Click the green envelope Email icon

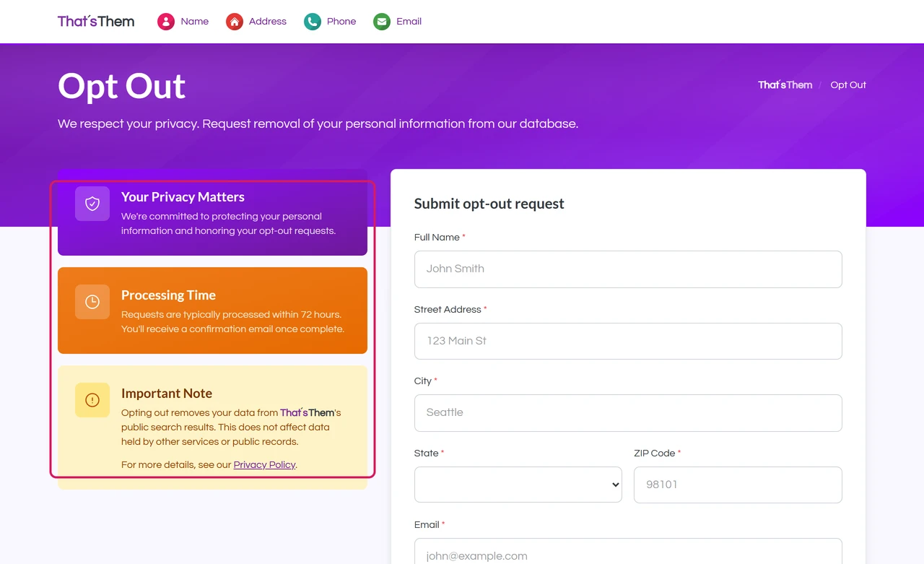(382, 22)
